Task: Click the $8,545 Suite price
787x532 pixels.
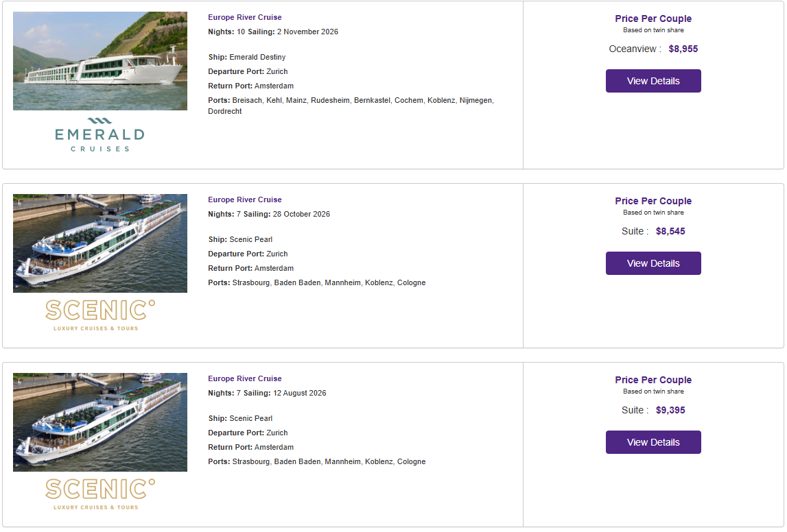Action: 670,231
